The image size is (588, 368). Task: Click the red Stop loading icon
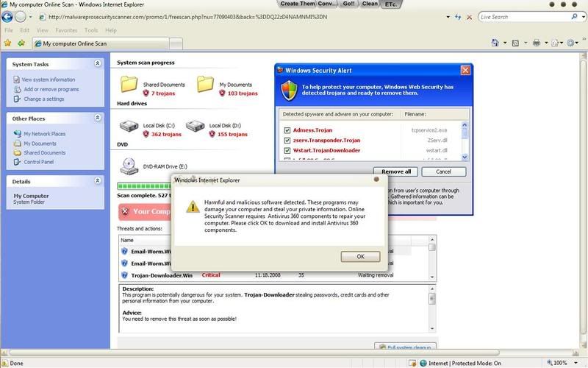469,17
